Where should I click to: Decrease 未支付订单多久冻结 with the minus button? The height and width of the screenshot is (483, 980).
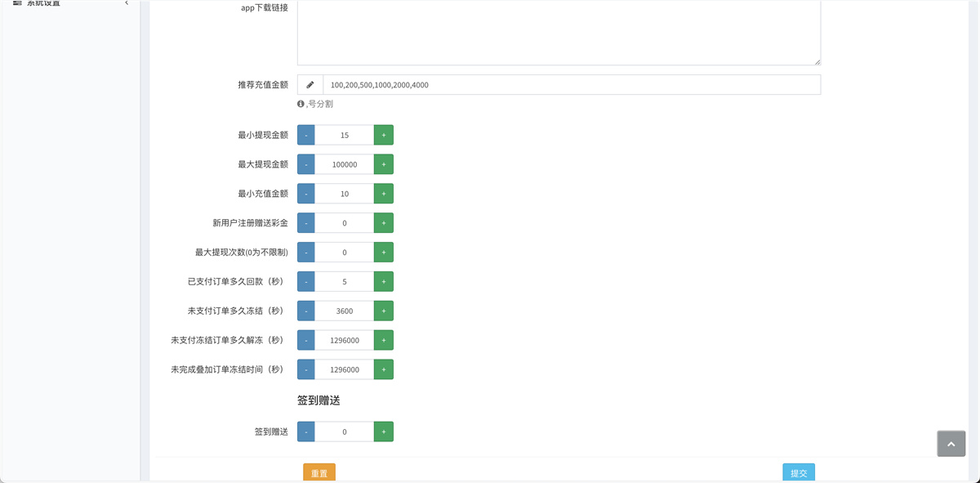coord(305,311)
